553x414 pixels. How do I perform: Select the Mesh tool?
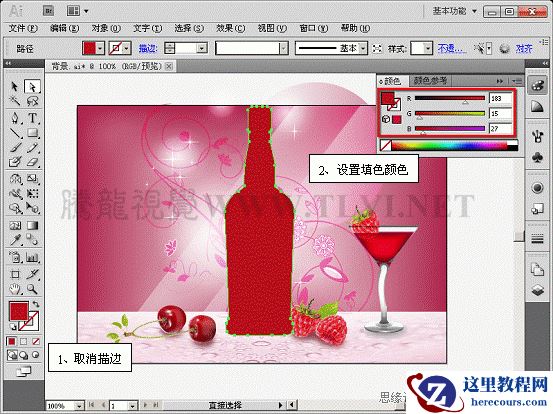pos(14,225)
